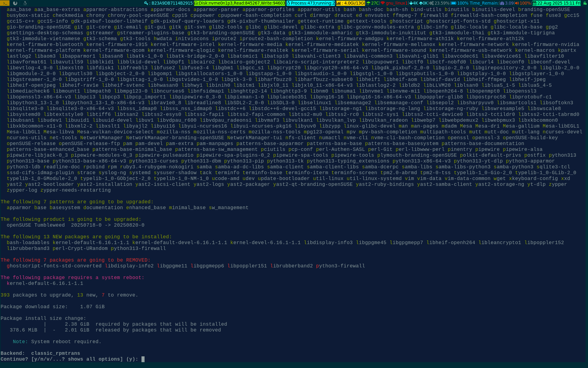
Task: Click the speaker volume icon in status bar
Action: pyautogui.click(x=517, y=3)
